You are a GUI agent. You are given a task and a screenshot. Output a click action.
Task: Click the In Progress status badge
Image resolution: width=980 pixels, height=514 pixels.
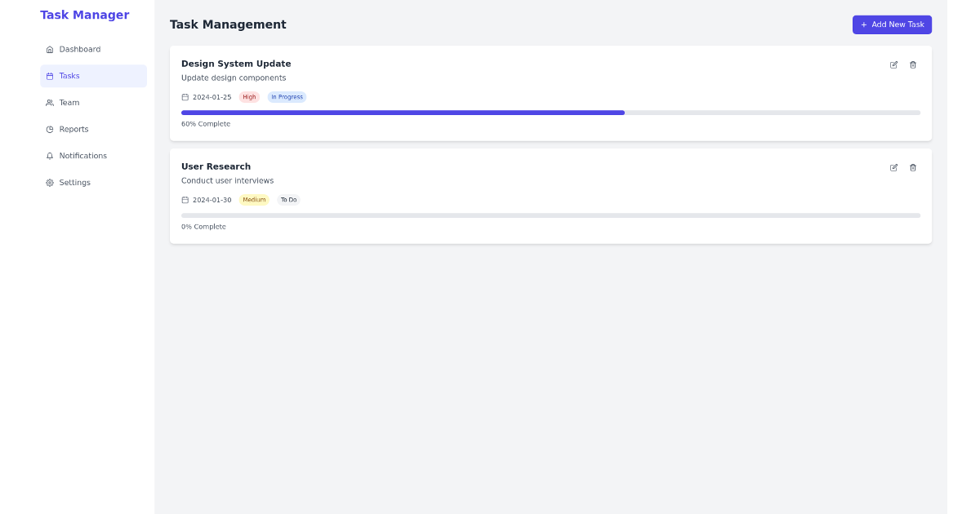coord(287,96)
